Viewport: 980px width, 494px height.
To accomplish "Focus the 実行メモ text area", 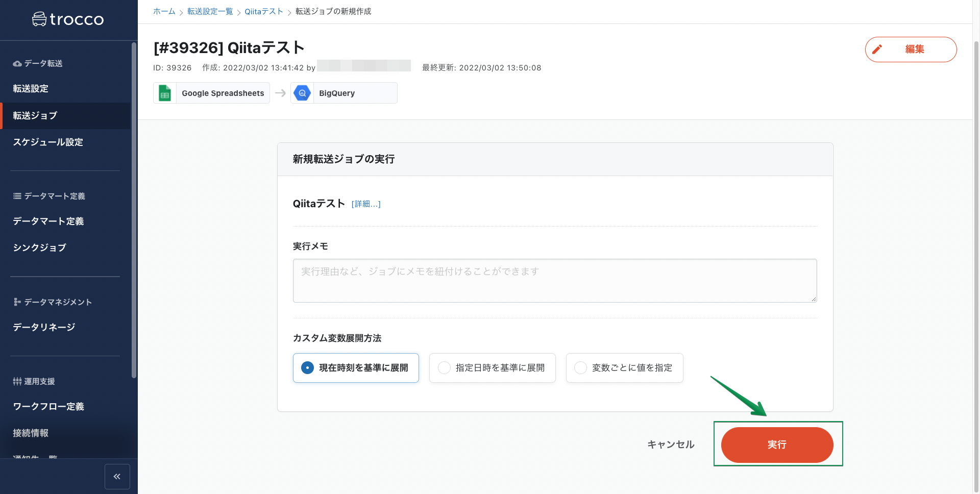I will 555,281.
